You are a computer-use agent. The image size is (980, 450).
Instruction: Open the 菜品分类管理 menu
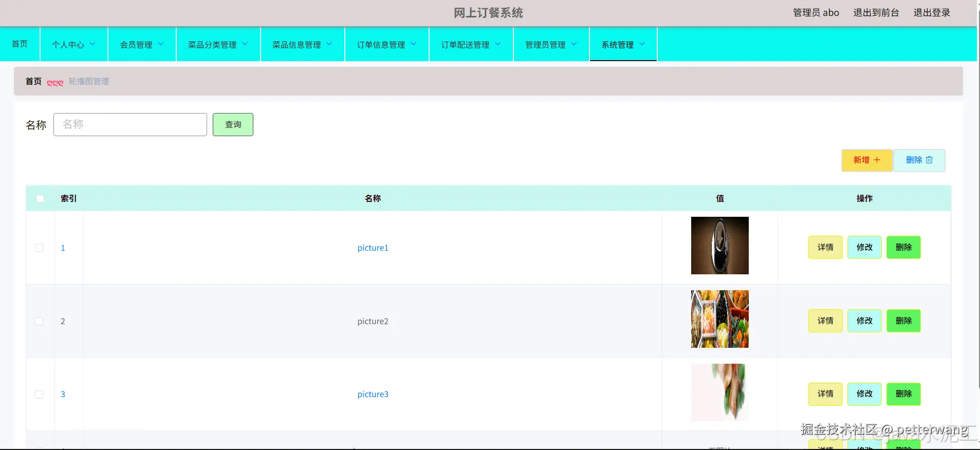[218, 44]
